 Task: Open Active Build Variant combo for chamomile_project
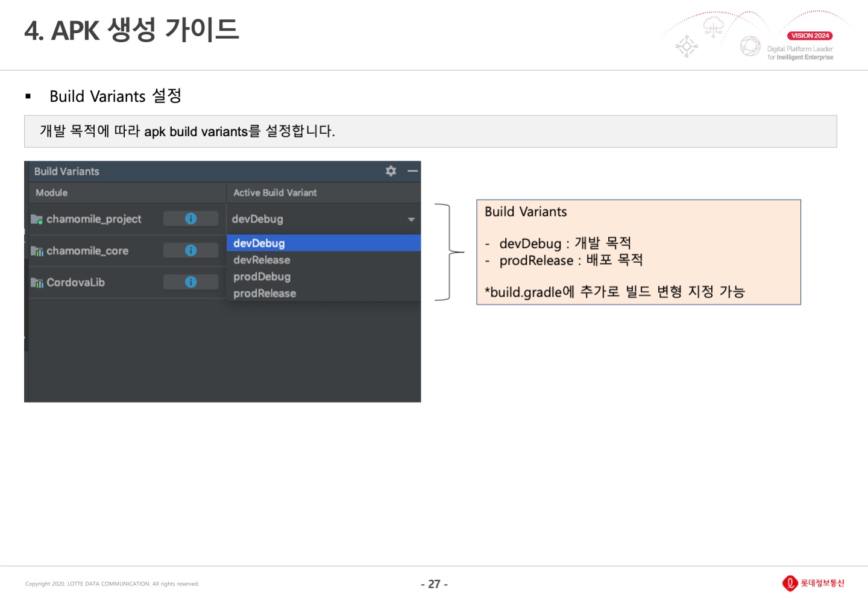tap(324, 219)
